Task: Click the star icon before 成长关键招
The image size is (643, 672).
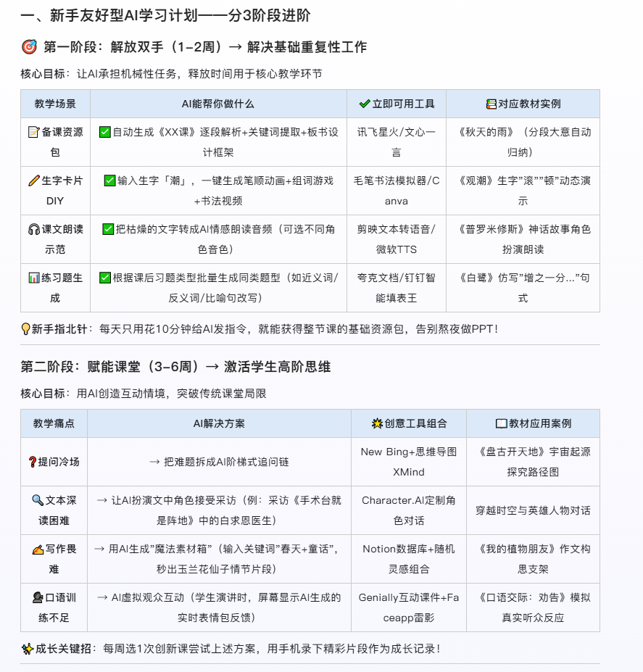Action: pos(27,648)
